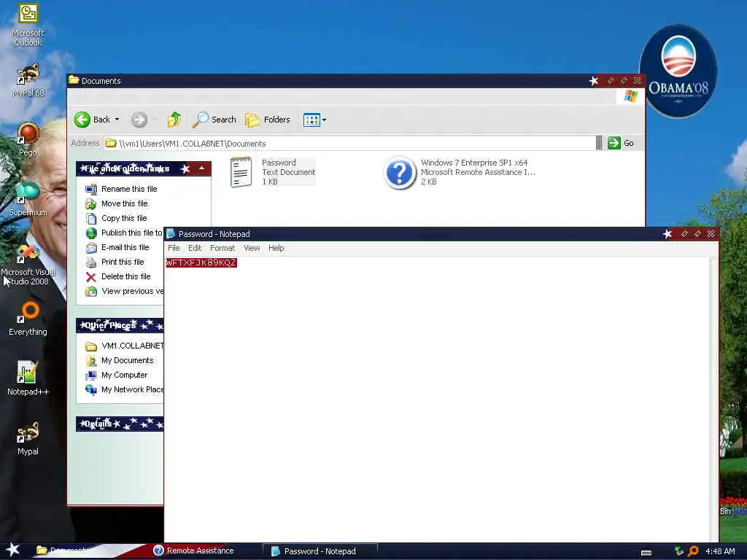Select the Password text document file
This screenshot has width=747, height=560.
click(x=273, y=172)
